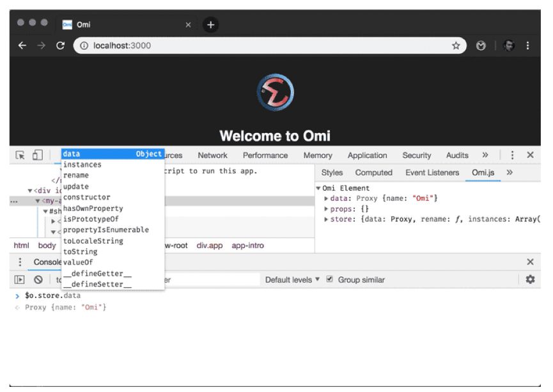Collapse the my-a element node
The width and height of the screenshot is (553, 392).
(37, 201)
